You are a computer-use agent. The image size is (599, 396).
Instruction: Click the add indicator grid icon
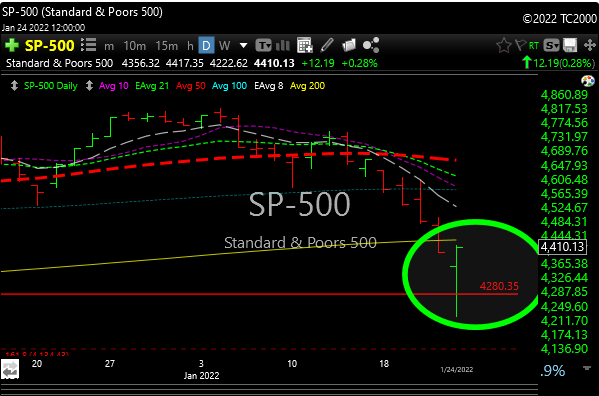(x=305, y=45)
